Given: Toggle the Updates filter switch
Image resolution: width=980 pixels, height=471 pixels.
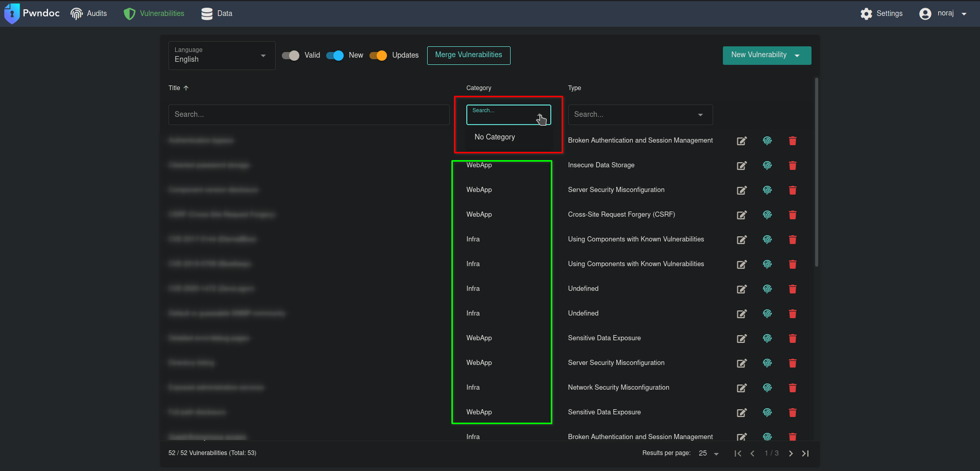Looking at the screenshot, I should 378,55.
